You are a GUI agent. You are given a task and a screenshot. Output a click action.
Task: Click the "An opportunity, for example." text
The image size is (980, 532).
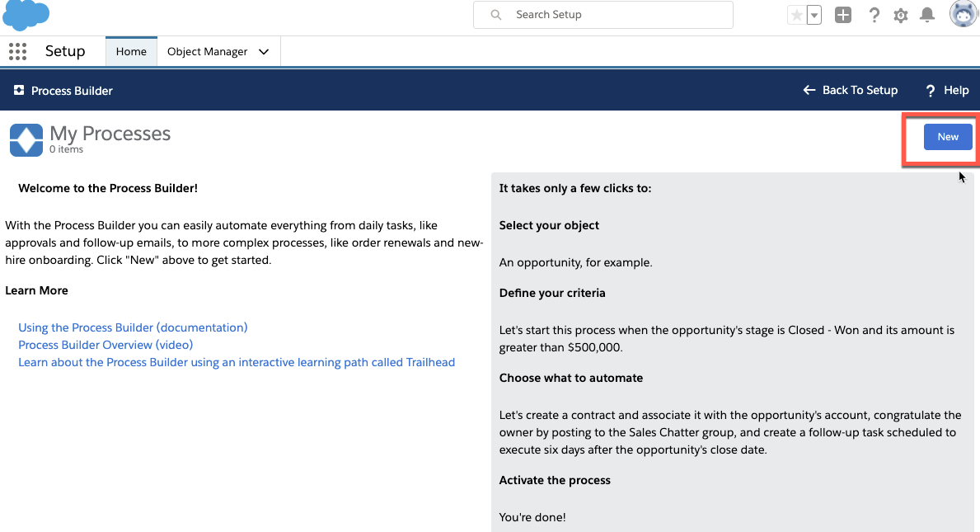[x=575, y=262]
